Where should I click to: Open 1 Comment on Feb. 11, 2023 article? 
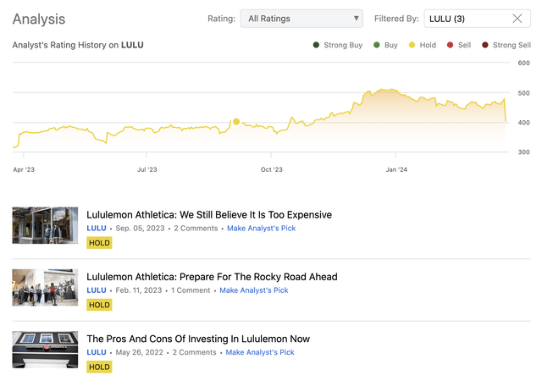pyautogui.click(x=191, y=290)
